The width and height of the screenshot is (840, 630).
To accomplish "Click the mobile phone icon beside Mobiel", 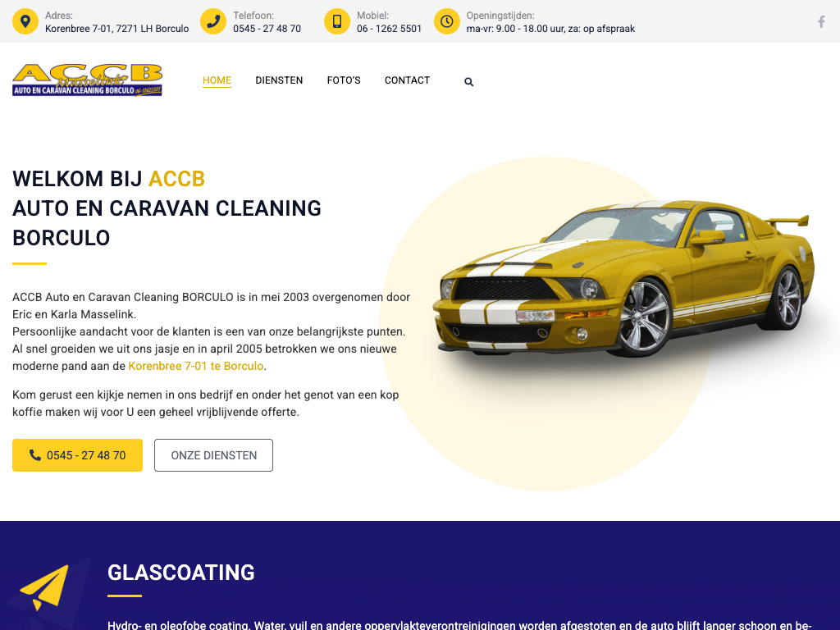I will (337, 21).
